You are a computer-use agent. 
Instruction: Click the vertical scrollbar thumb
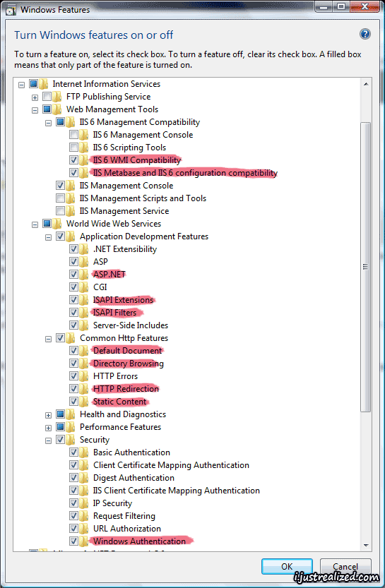click(x=365, y=267)
